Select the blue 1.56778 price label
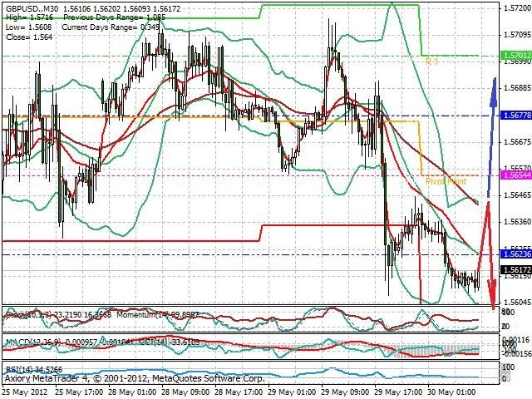The width and height of the screenshot is (532, 399). (x=516, y=116)
